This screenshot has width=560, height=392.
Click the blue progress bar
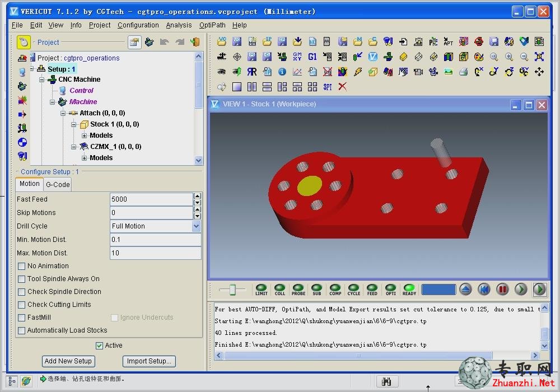click(438, 290)
